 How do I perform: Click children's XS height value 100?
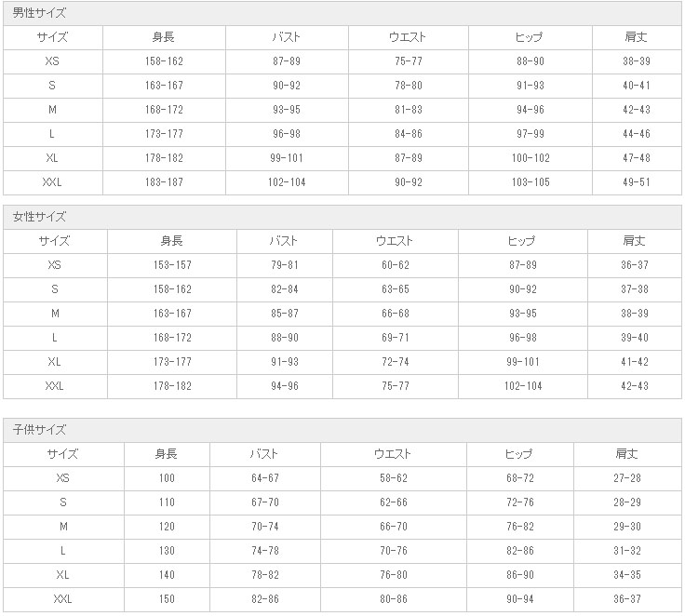pos(167,478)
